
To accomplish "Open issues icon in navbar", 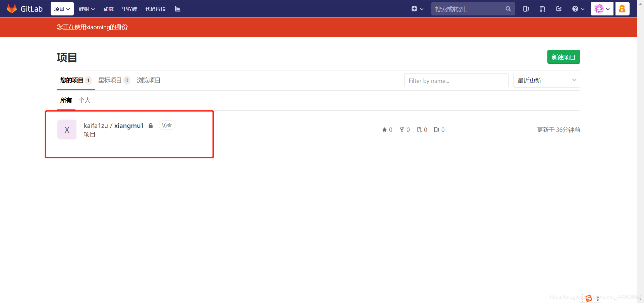I will (526, 9).
